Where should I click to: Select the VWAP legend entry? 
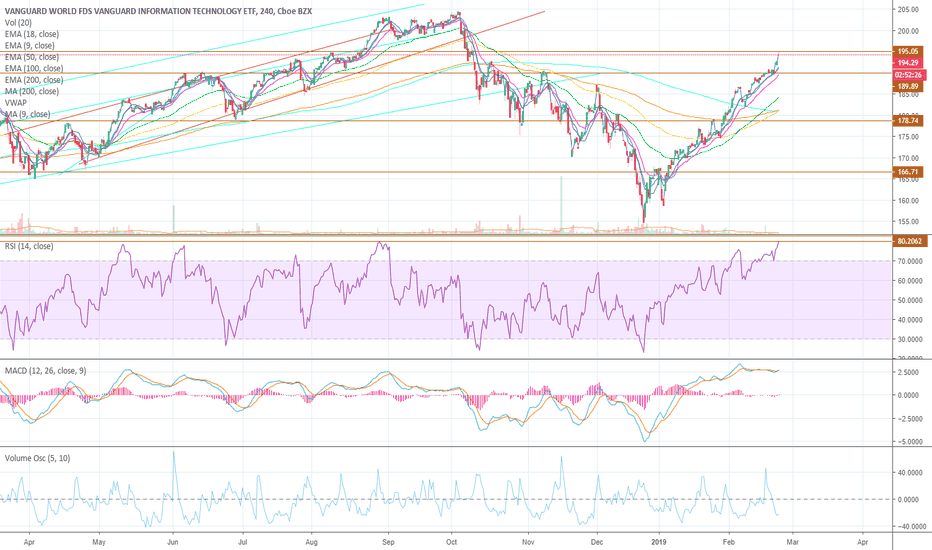pyautogui.click(x=16, y=103)
